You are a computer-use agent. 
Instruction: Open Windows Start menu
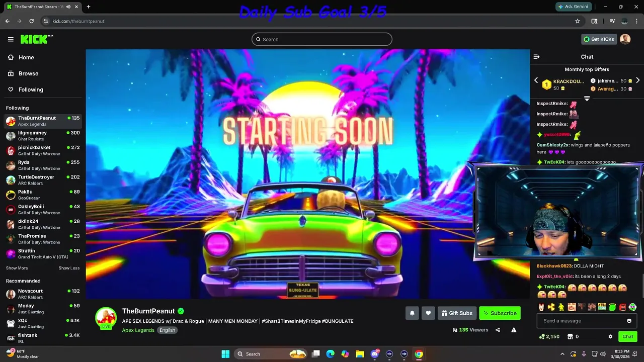(x=225, y=354)
